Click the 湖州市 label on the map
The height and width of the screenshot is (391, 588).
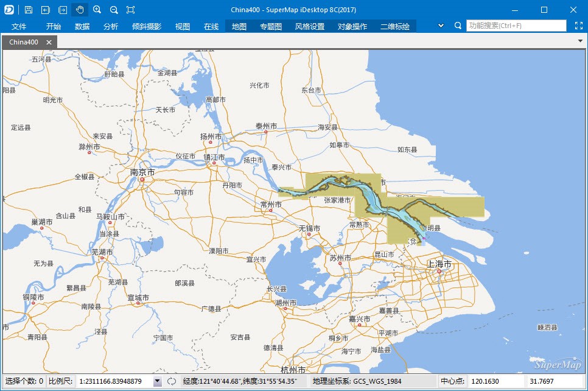285,303
